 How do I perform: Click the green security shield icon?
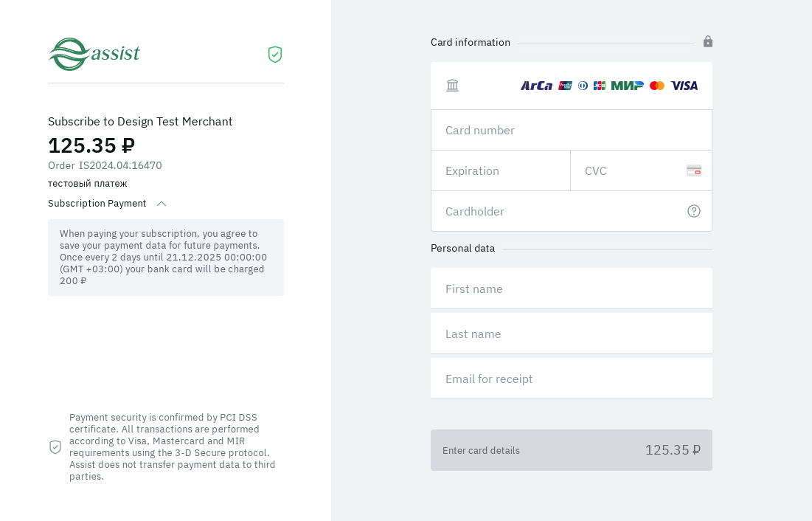(x=275, y=55)
